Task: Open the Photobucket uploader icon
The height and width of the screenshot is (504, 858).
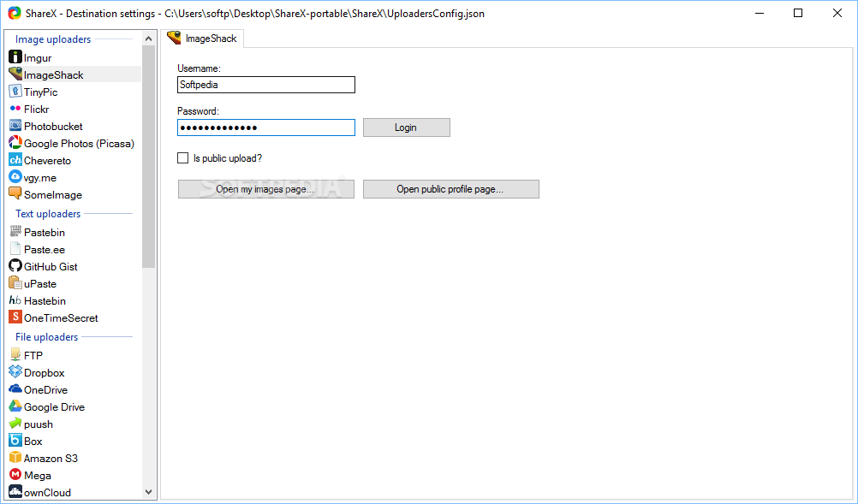Action: coord(15,125)
